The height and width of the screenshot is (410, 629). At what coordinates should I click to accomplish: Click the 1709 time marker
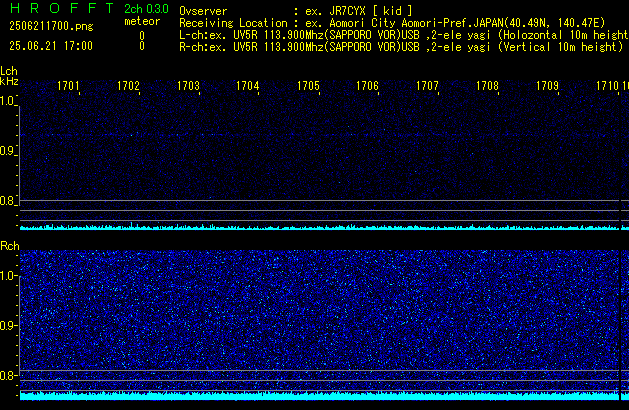click(547, 86)
